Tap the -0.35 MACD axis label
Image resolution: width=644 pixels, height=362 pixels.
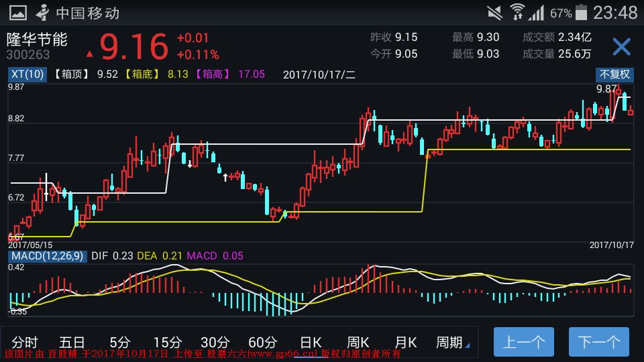[x=17, y=312]
